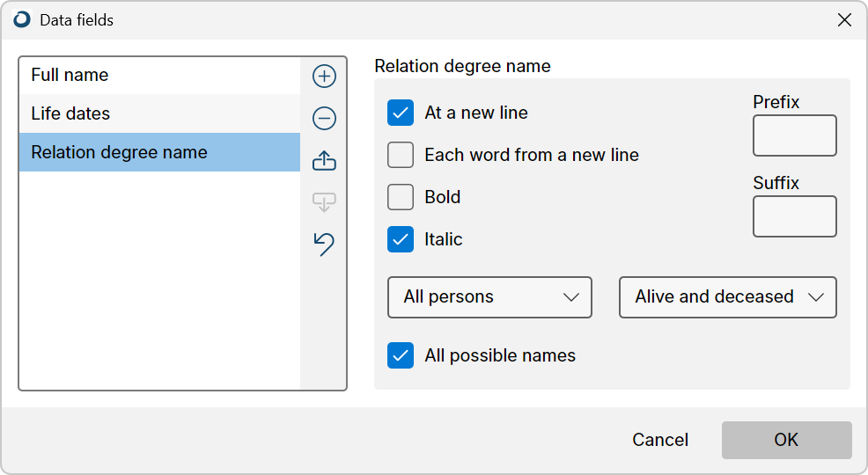Disable the Italic checkbox
The image size is (868, 475).
coord(401,239)
